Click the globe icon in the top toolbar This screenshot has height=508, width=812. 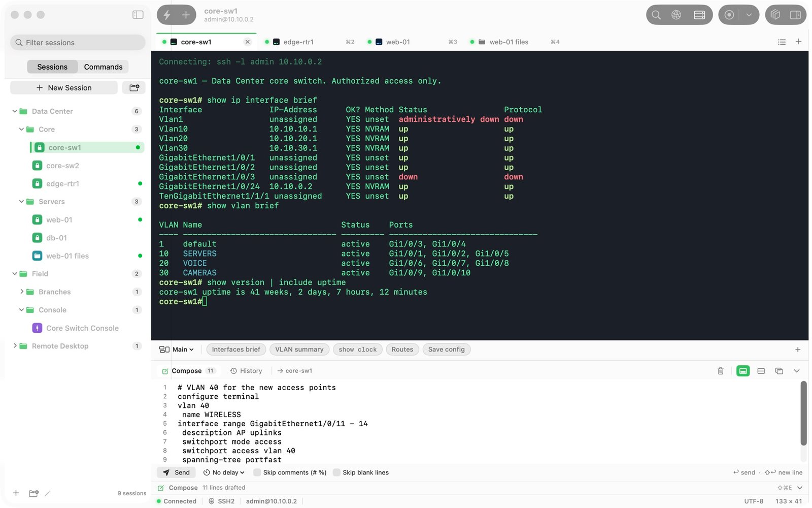(x=676, y=15)
